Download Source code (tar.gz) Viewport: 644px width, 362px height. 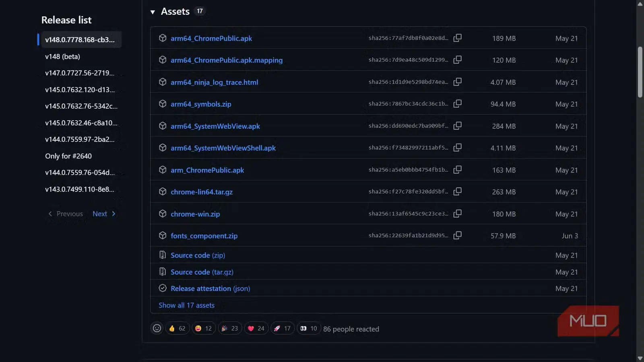pos(202,272)
